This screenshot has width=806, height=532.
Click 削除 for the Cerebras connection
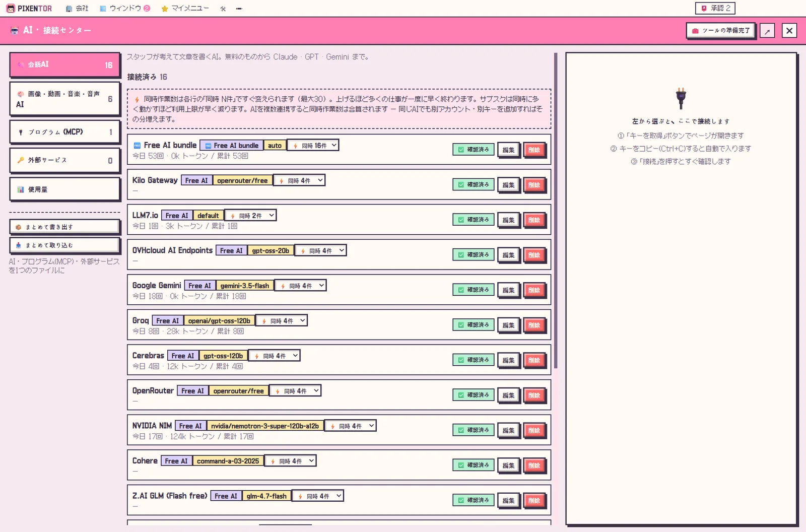[x=534, y=360]
